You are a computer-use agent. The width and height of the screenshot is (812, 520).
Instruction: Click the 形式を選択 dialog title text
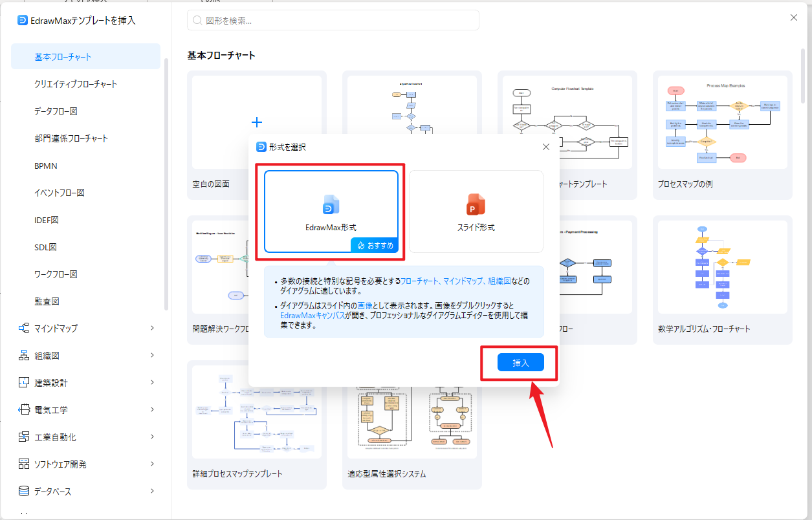pos(287,147)
